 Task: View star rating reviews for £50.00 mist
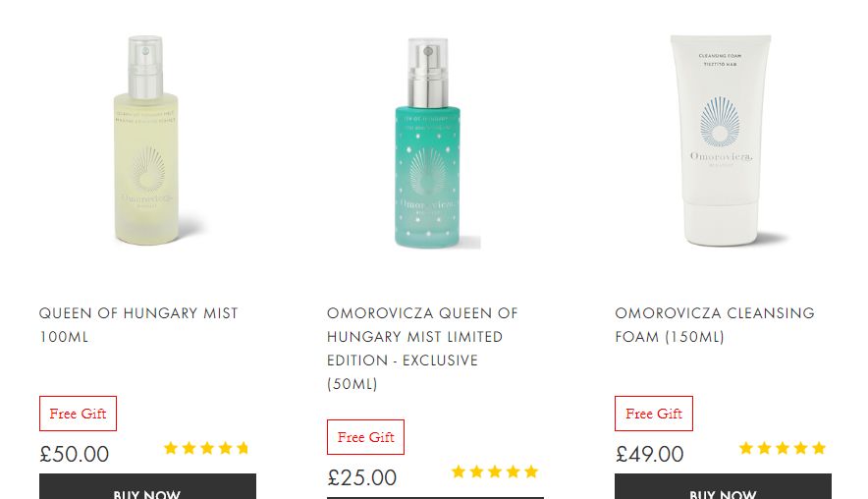[206, 448]
